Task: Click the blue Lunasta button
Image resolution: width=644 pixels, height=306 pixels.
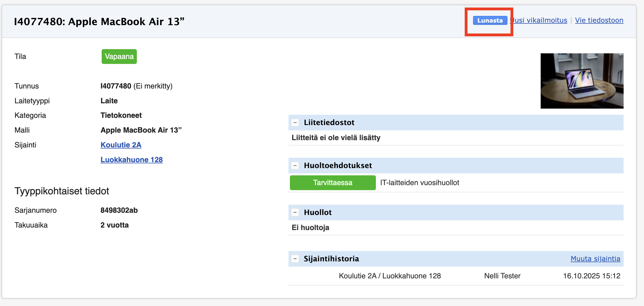Action: tap(490, 20)
